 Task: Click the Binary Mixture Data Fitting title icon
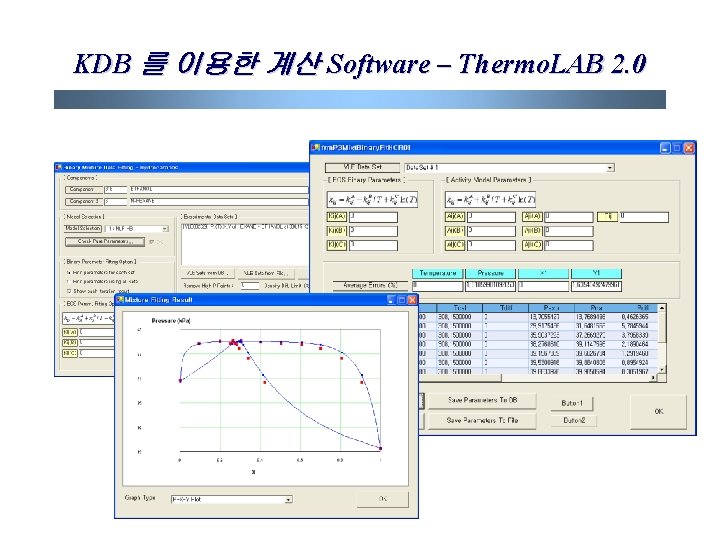(x=59, y=167)
